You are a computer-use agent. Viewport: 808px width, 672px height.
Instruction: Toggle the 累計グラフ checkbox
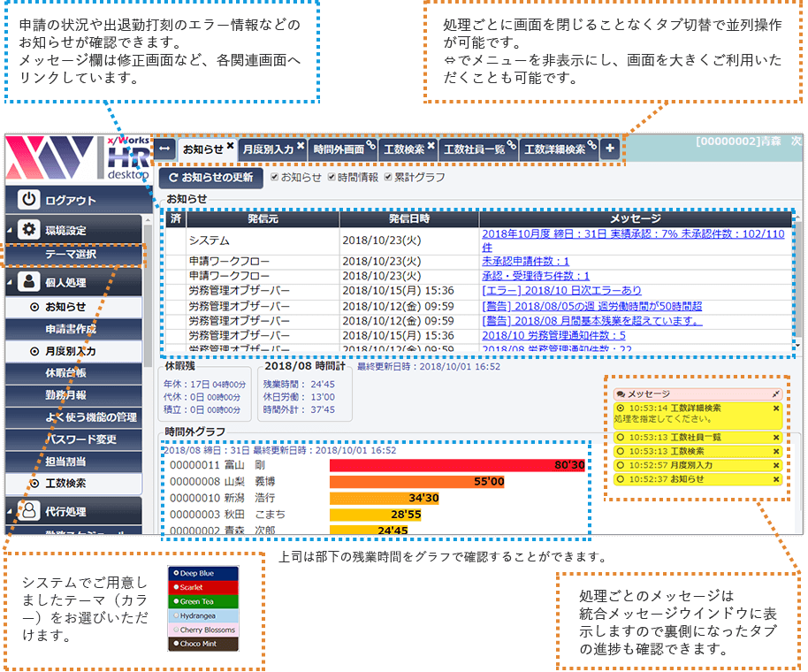(386, 178)
